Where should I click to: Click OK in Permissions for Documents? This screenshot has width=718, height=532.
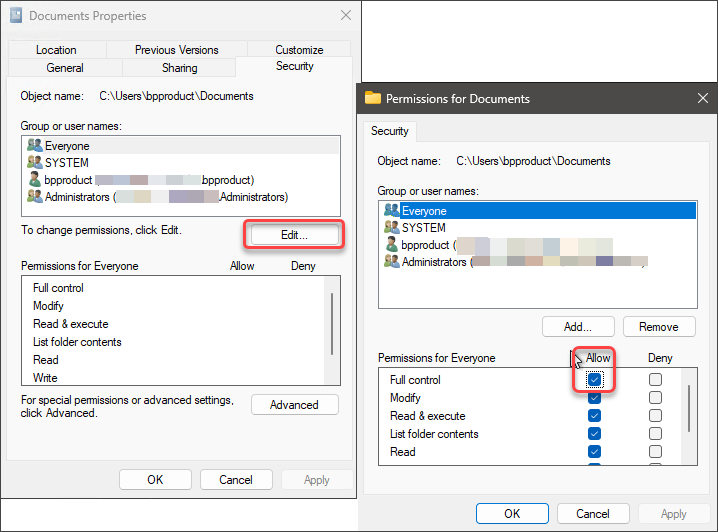tap(512, 514)
